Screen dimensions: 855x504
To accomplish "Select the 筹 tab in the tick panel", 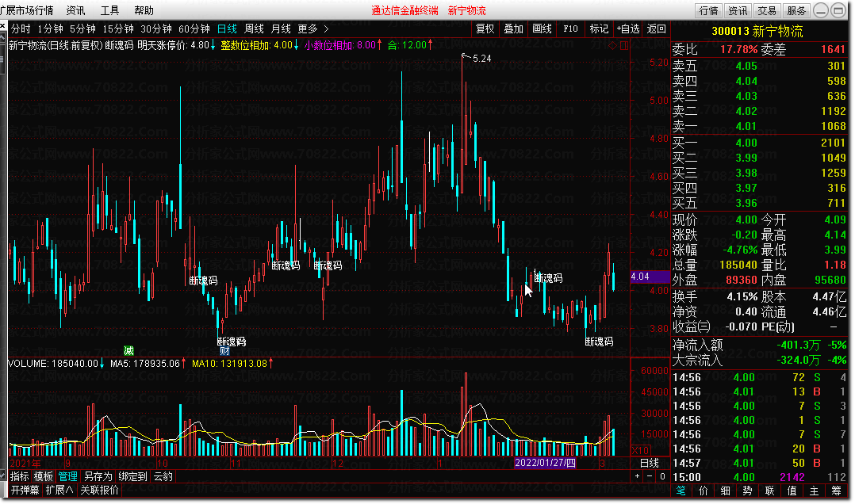I will [836, 491].
